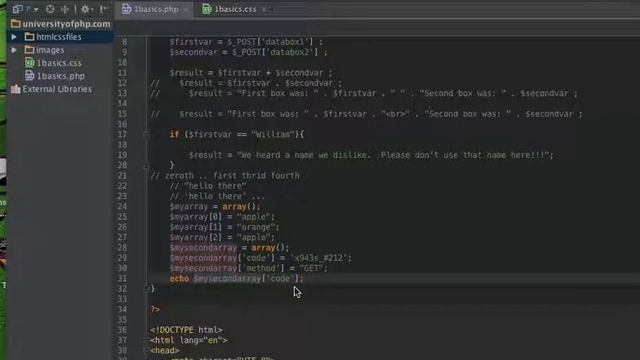The width and height of the screenshot is (640, 360).
Task: Click the "// zeroth .. first thrid fourth" comment
Action: tap(225, 176)
